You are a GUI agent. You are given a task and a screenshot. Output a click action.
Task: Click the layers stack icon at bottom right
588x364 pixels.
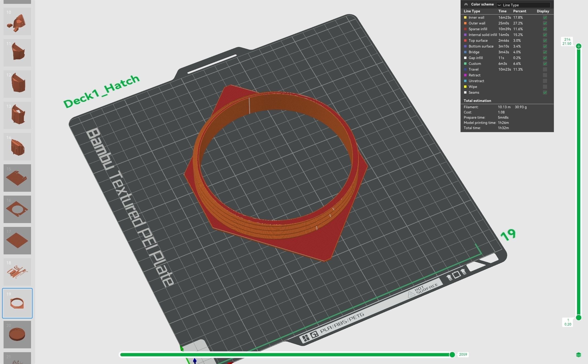[x=578, y=355]
